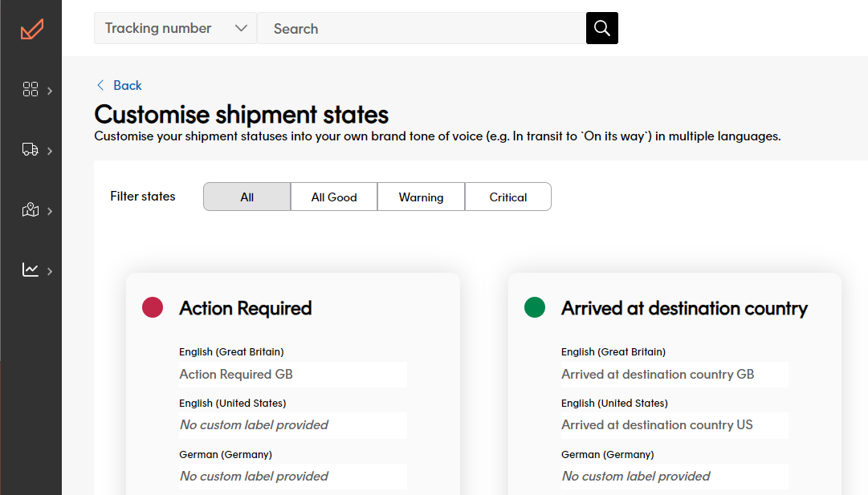Toggle the All Good filter
868x495 pixels.
pos(333,197)
